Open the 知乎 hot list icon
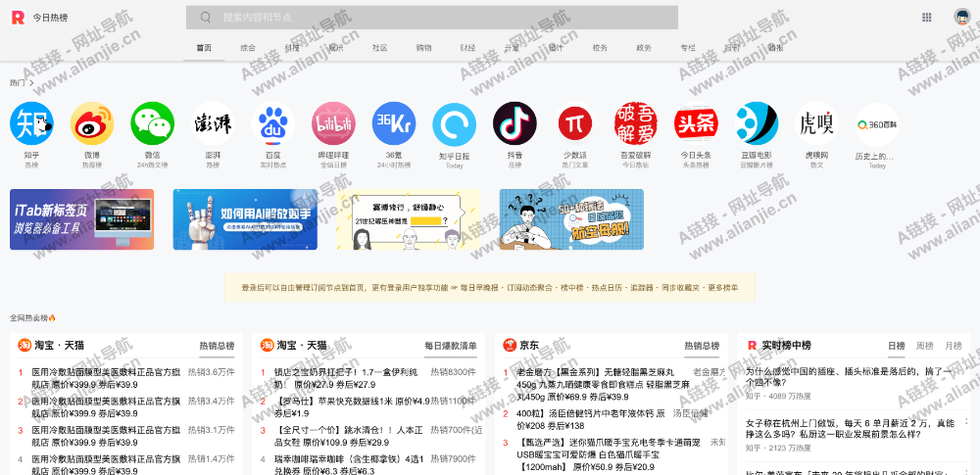 (x=31, y=123)
